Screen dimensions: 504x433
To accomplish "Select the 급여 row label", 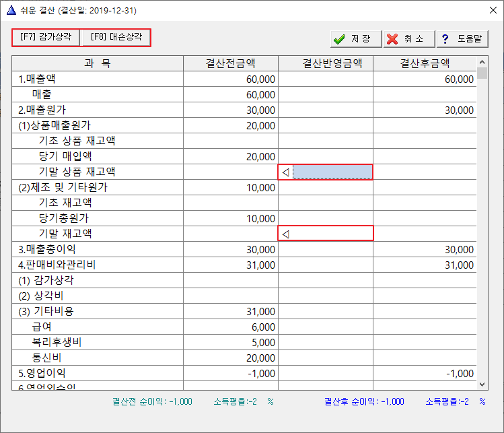I will pos(42,327).
